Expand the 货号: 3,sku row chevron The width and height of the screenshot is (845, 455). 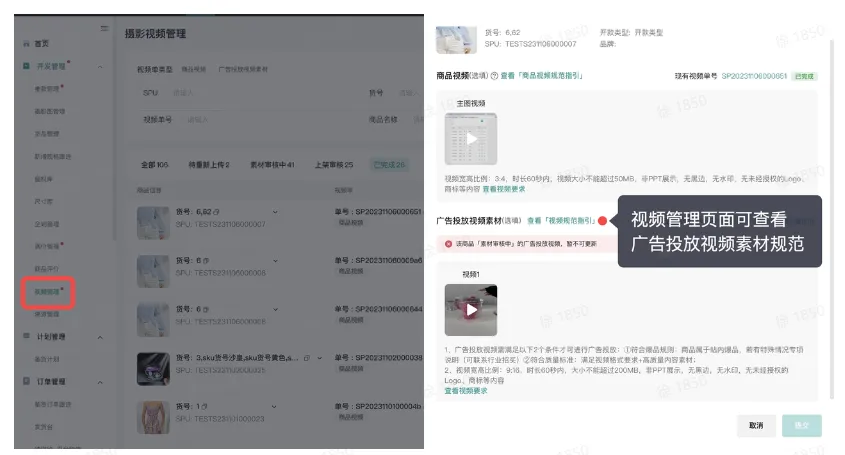click(320, 357)
